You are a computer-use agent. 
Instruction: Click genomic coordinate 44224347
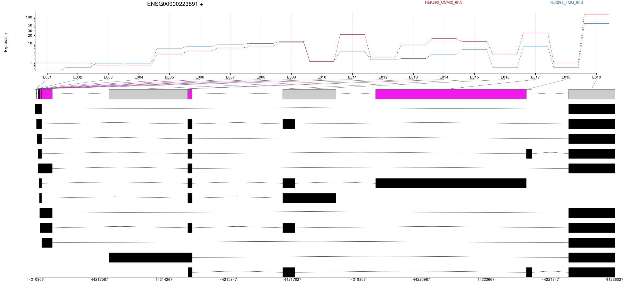(x=550, y=280)
